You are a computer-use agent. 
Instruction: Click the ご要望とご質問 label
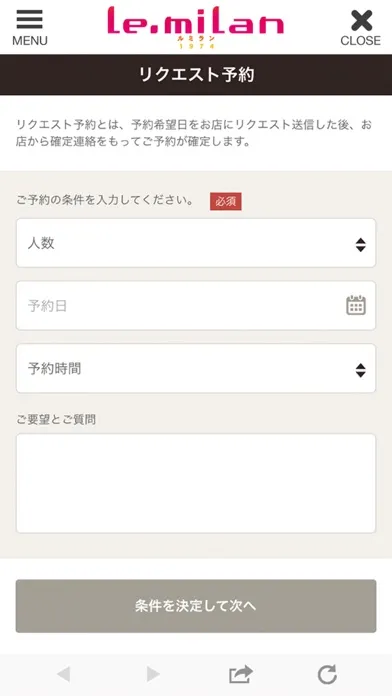point(56,419)
